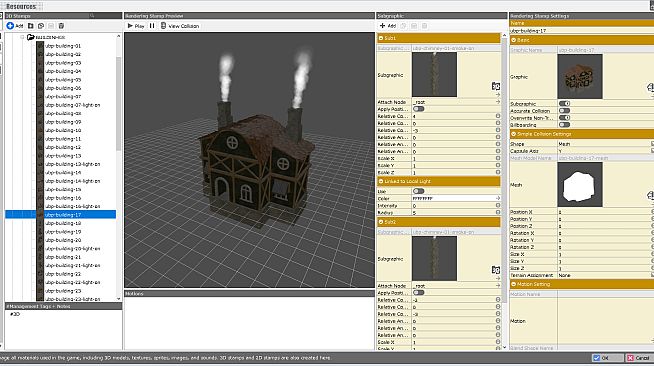
Task: Click Sub1 Scale Z stepper icon
Action: [498, 173]
